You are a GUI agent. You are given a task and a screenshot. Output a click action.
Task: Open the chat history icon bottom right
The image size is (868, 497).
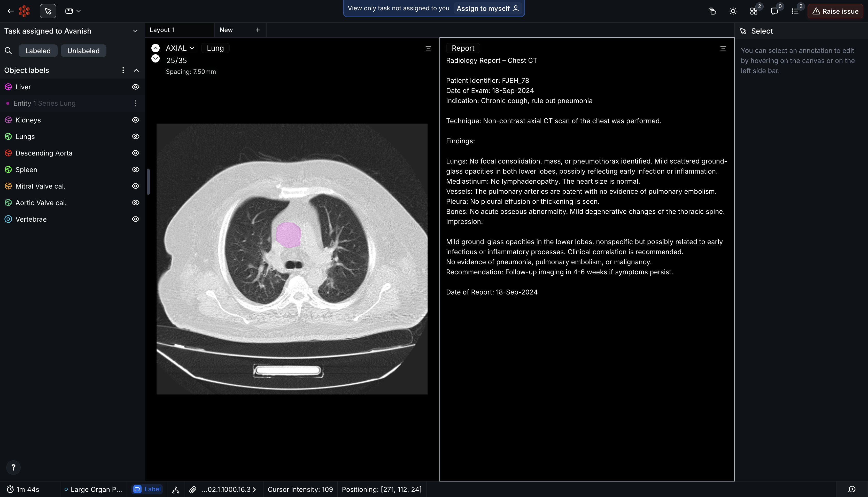852,490
